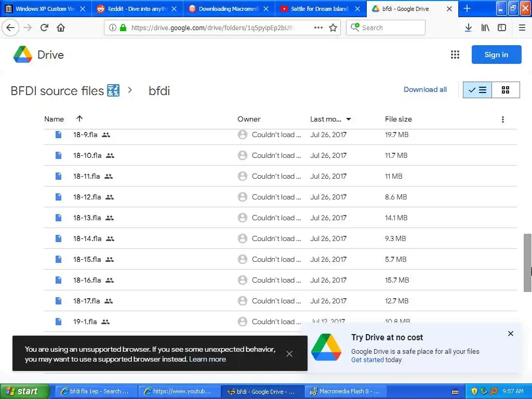Screen dimensions: 532x399
Task: Reload the current page
Action: point(44,28)
